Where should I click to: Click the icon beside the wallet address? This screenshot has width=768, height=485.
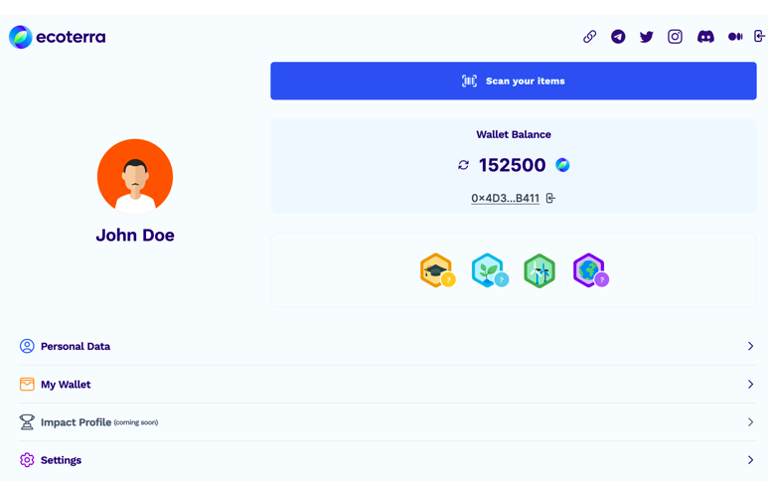point(551,198)
